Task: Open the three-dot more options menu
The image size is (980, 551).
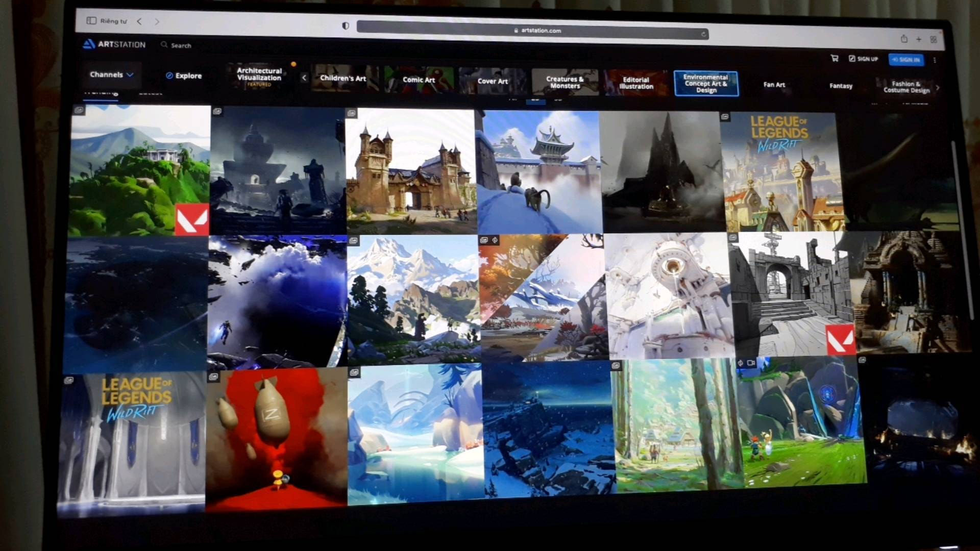Action: (935, 60)
